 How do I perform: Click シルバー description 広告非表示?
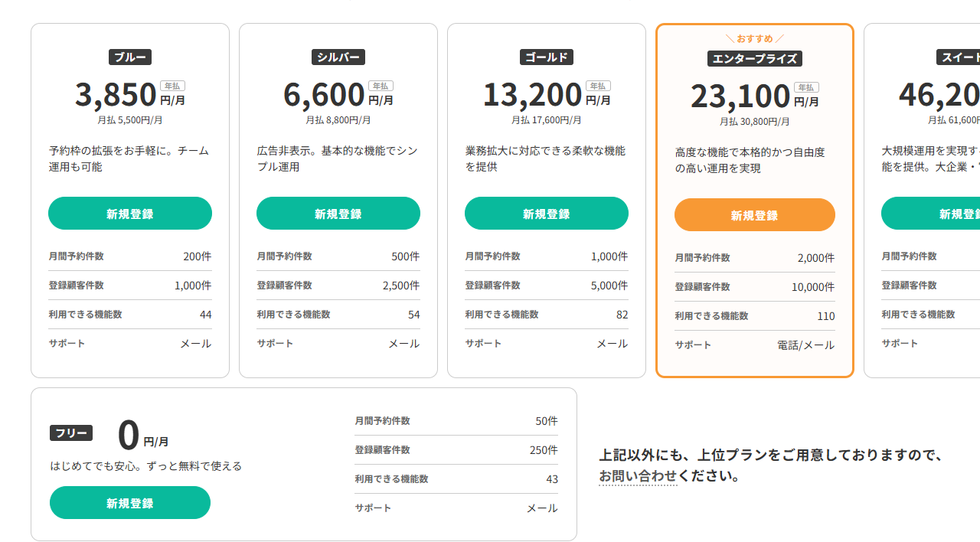point(338,158)
